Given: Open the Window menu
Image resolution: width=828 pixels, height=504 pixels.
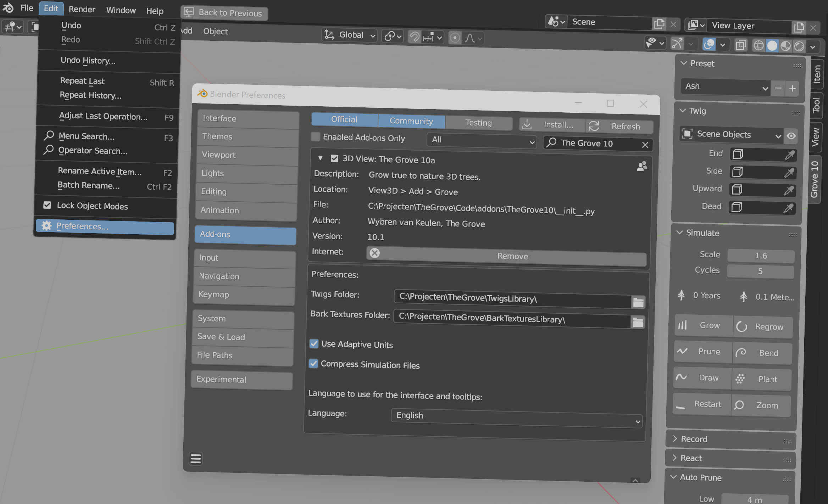Looking at the screenshot, I should 121,10.
